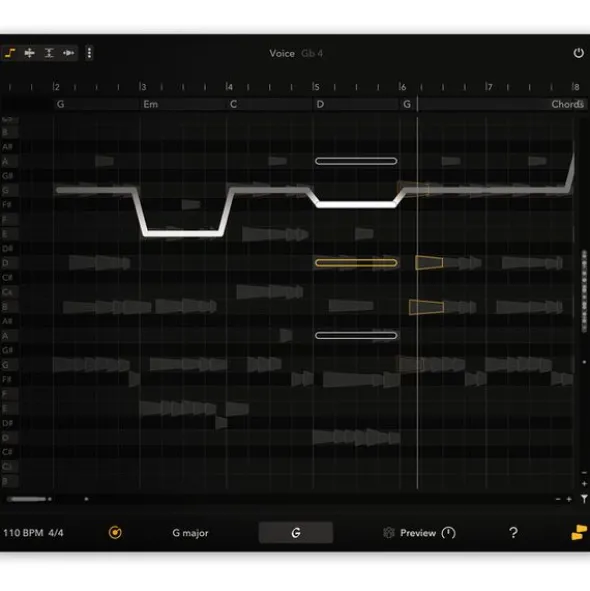This screenshot has width=590, height=591.
Task: Select the yellow pitch step tool
Action: 10,53
